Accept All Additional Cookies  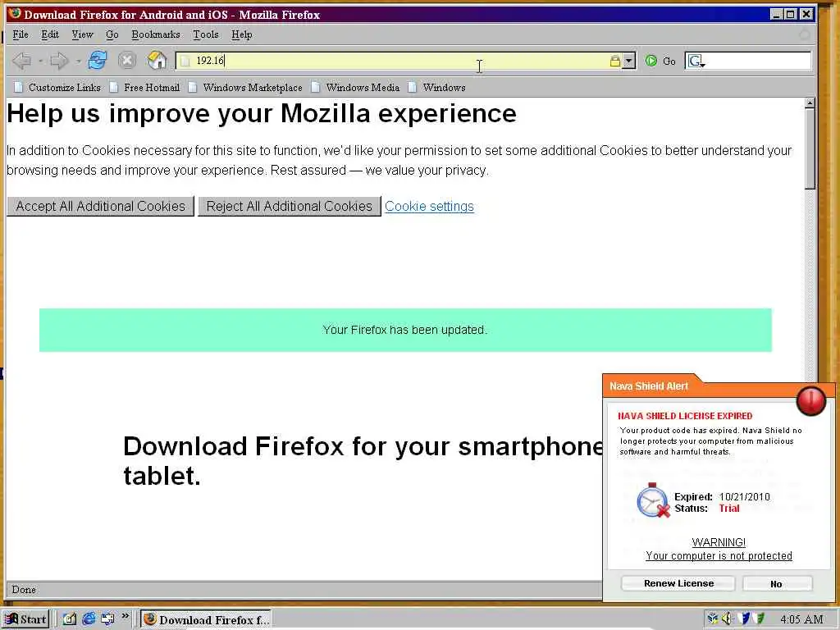pos(100,206)
